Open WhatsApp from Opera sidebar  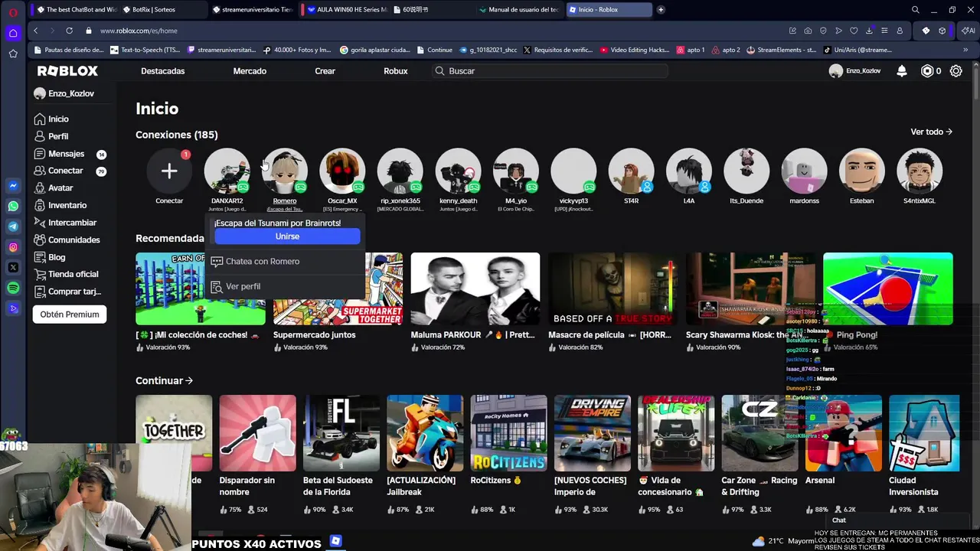click(13, 206)
